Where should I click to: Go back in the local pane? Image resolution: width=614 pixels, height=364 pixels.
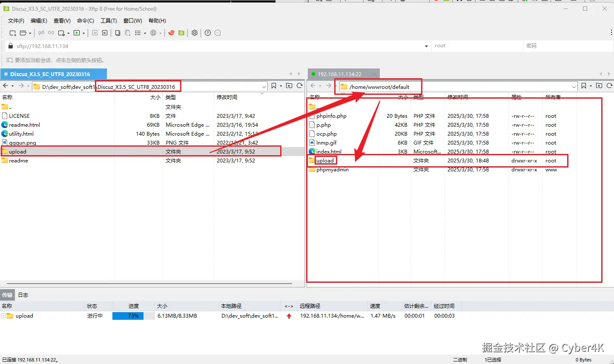(6, 86)
